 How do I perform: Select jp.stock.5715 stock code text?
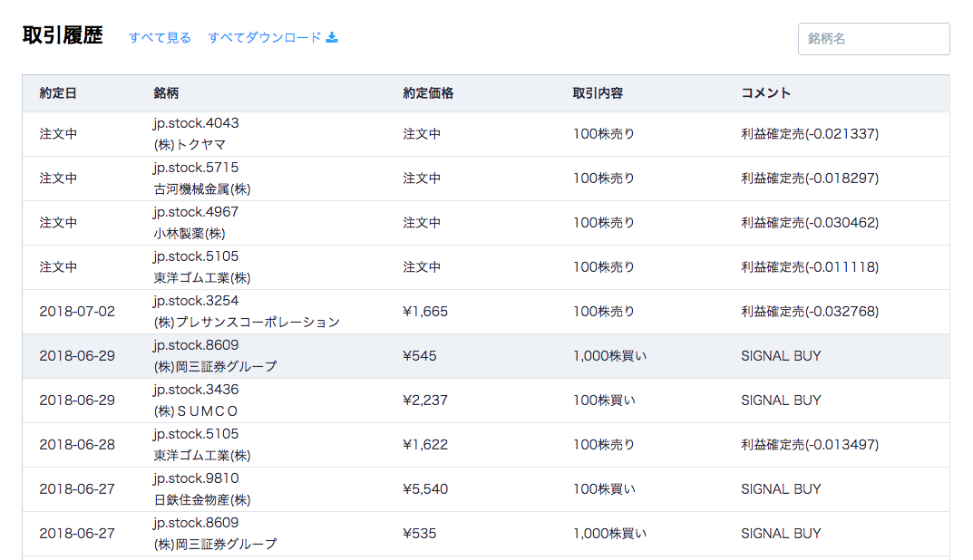196,168
